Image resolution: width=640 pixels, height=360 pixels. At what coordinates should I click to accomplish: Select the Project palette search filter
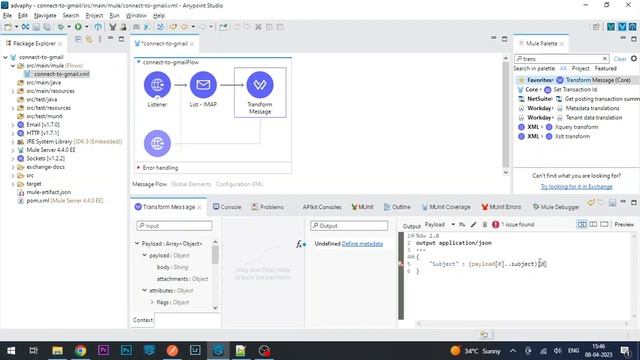580,69
